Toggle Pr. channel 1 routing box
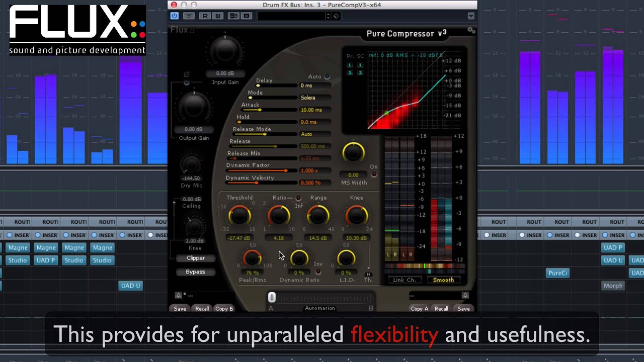This screenshot has height=362, width=644. [x=350, y=65]
